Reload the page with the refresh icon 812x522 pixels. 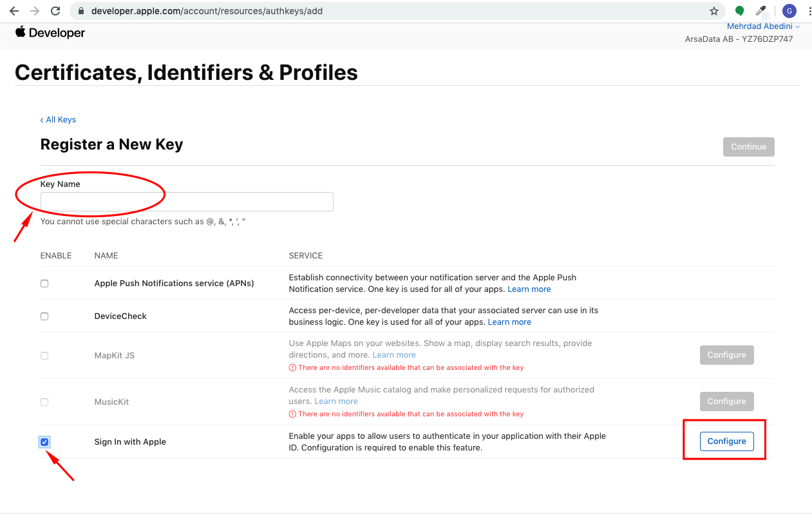click(55, 11)
